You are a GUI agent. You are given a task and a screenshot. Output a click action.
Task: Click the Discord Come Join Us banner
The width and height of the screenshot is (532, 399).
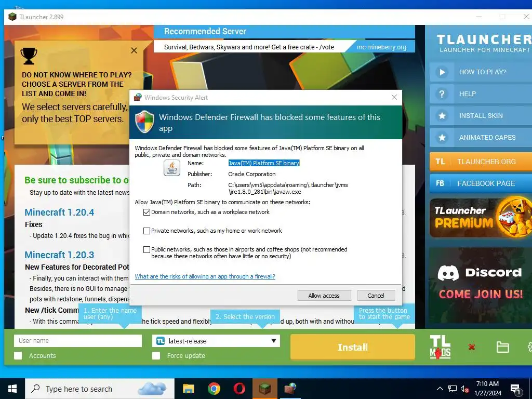tap(481, 285)
